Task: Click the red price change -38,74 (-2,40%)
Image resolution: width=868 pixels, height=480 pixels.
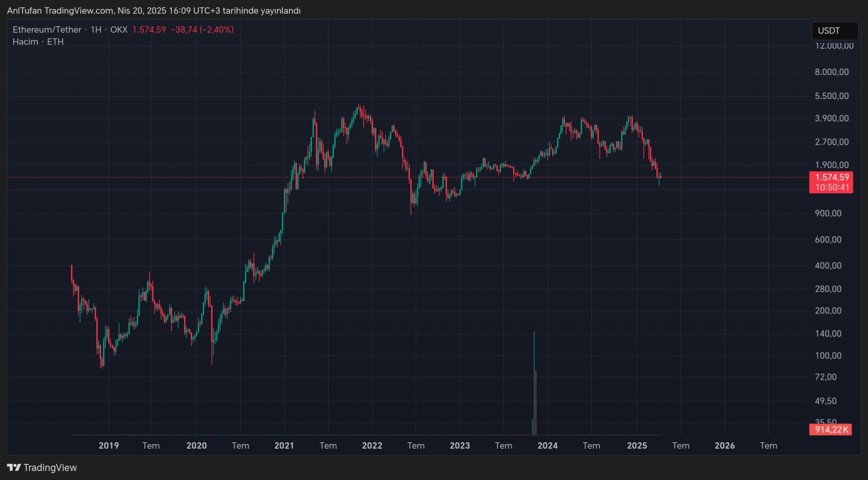Action: [x=202, y=30]
